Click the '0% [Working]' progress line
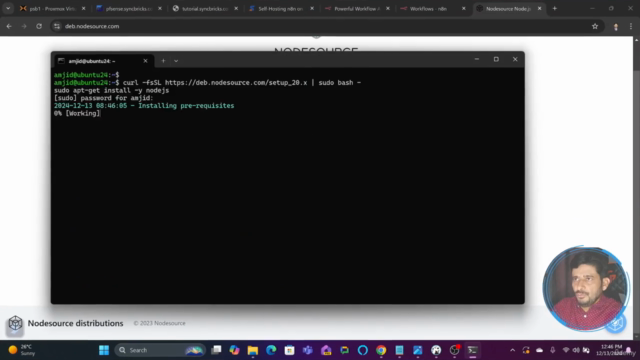This screenshot has width=640, height=360. tap(77, 113)
